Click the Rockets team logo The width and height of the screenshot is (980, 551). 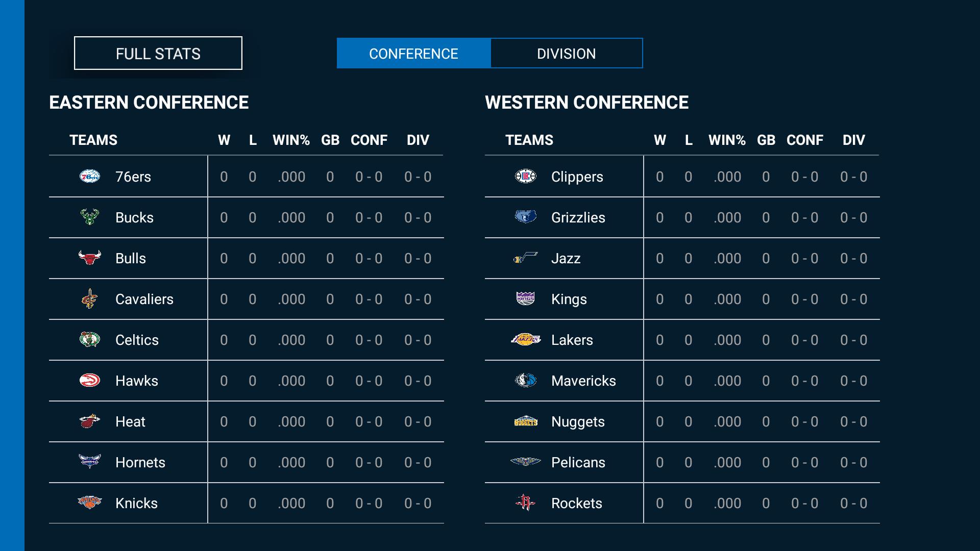coord(526,503)
